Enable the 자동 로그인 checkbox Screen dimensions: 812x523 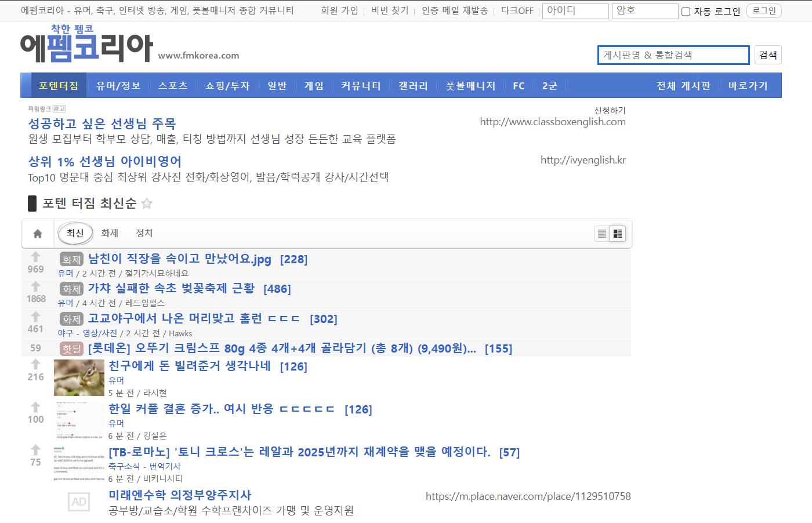pyautogui.click(x=686, y=12)
